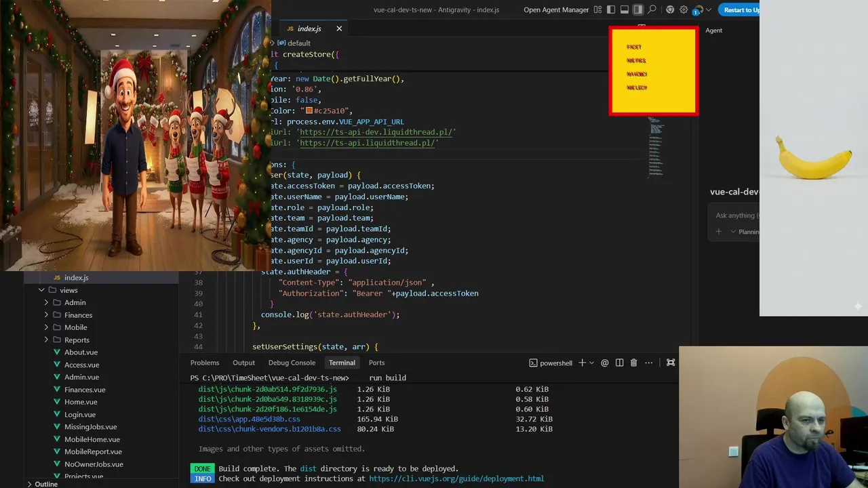Expand the Admin folder

(x=102, y=302)
